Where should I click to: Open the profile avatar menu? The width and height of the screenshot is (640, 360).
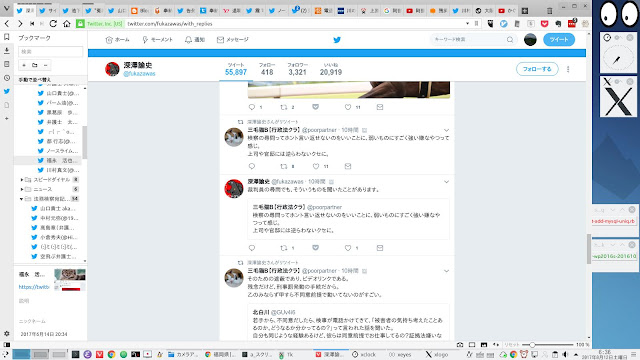pyautogui.click(x=530, y=40)
